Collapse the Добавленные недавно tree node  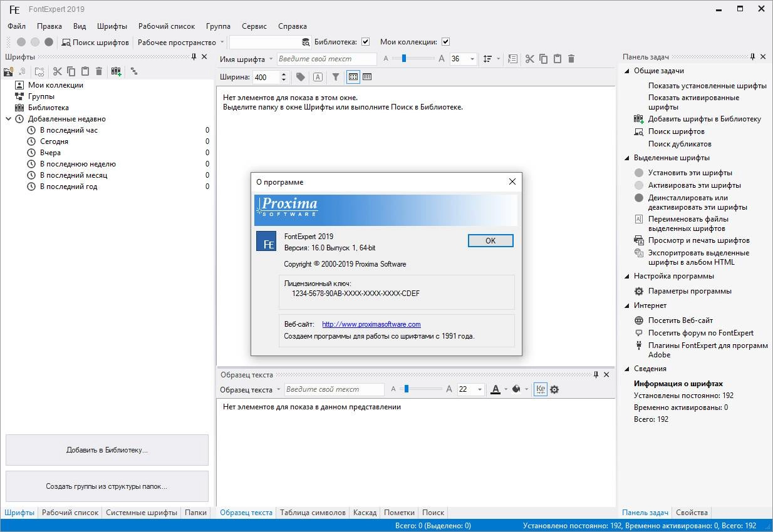[x=9, y=119]
